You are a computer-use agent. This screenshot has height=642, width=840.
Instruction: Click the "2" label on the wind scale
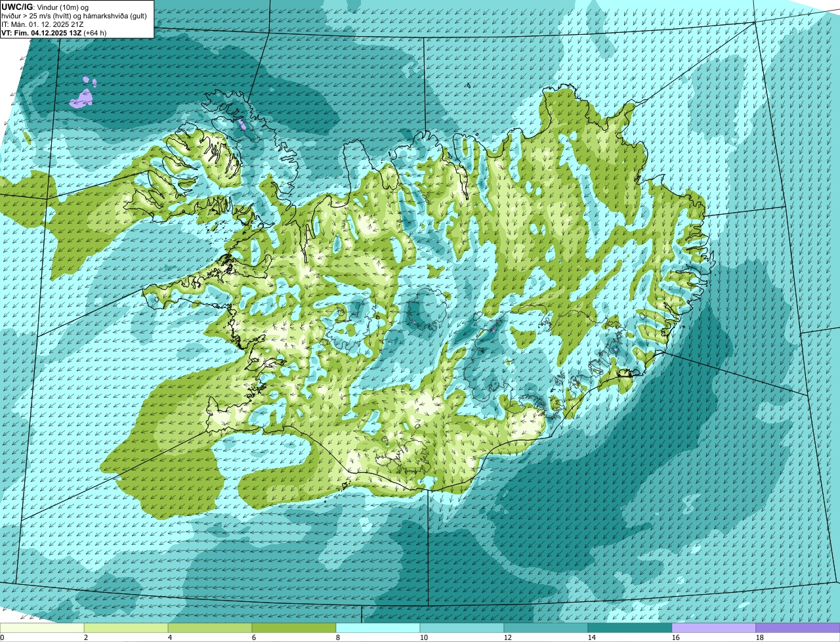pos(85,637)
